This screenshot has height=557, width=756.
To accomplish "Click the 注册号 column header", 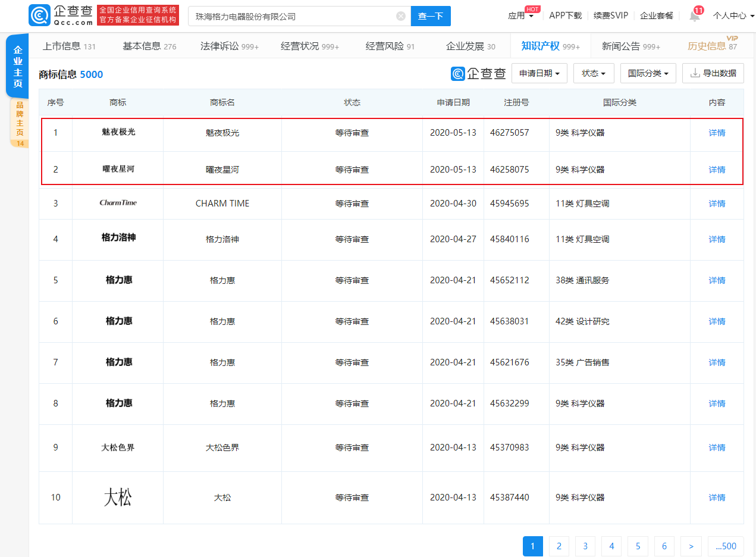I will pyautogui.click(x=516, y=102).
